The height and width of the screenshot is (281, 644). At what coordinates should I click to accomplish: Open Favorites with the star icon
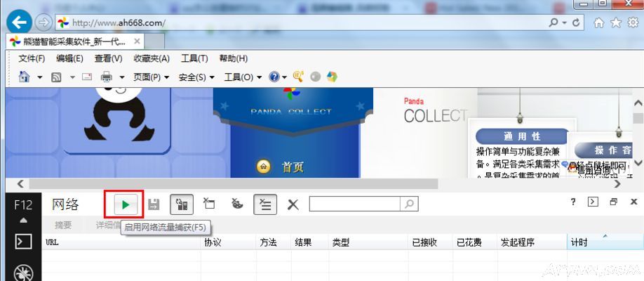(x=616, y=23)
